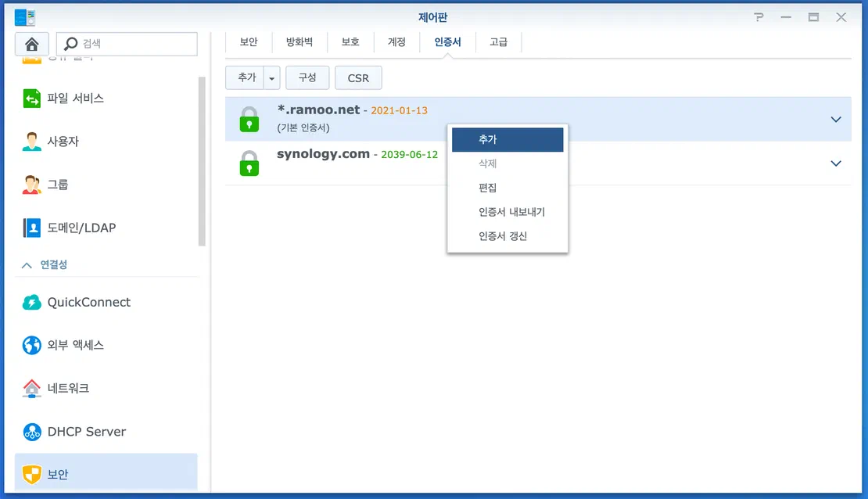The image size is (868, 499).
Task: Select the External Access (외부 액세스) globe icon
Action: [31, 345]
